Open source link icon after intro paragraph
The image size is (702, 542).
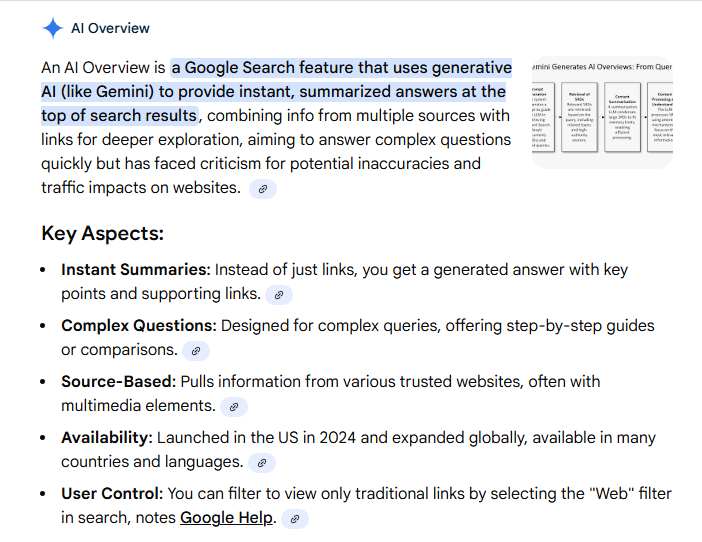tap(263, 188)
